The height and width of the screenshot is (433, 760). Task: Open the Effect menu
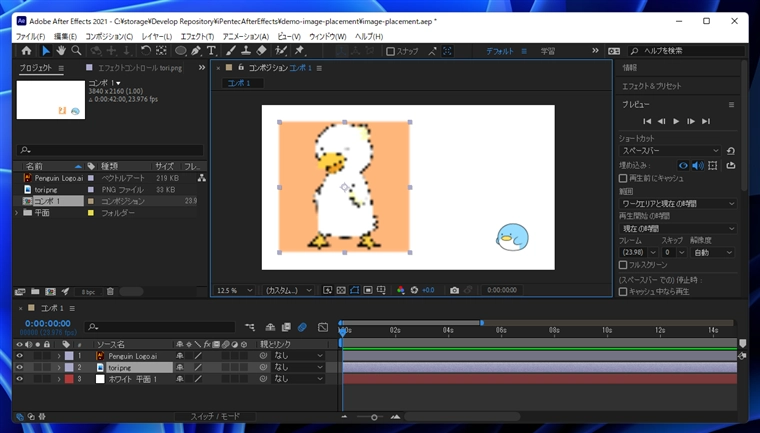click(197, 36)
